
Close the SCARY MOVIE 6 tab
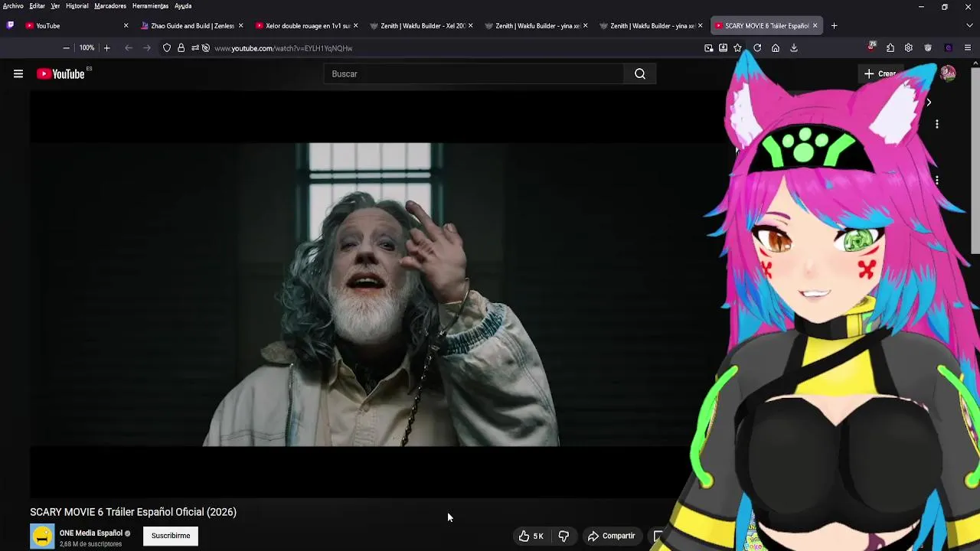coord(815,26)
